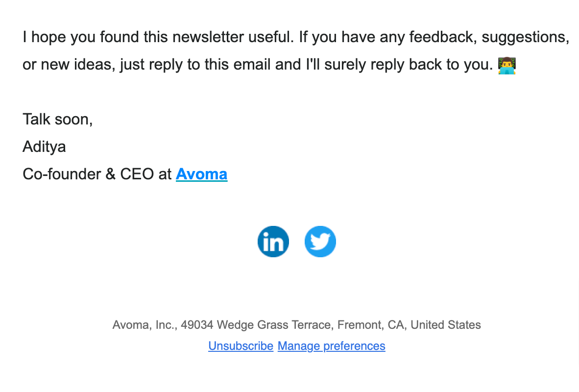Screen dimensions: 579x392
Task: Click the Talk soon sign-off text
Action: 57,119
